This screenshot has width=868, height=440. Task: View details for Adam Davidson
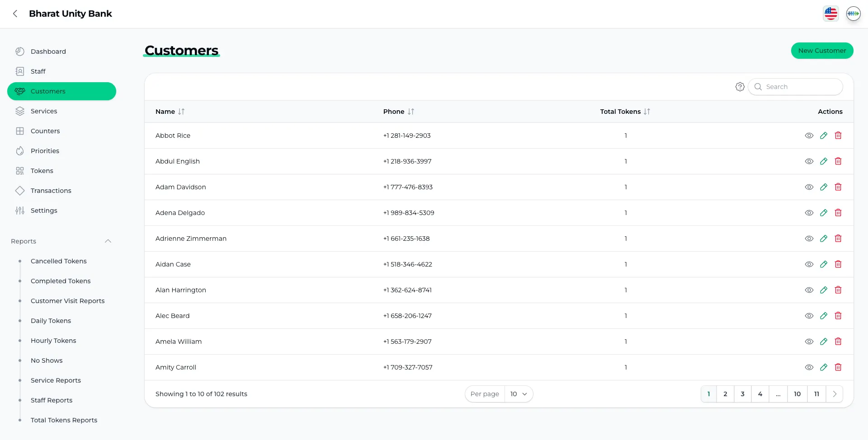click(809, 187)
